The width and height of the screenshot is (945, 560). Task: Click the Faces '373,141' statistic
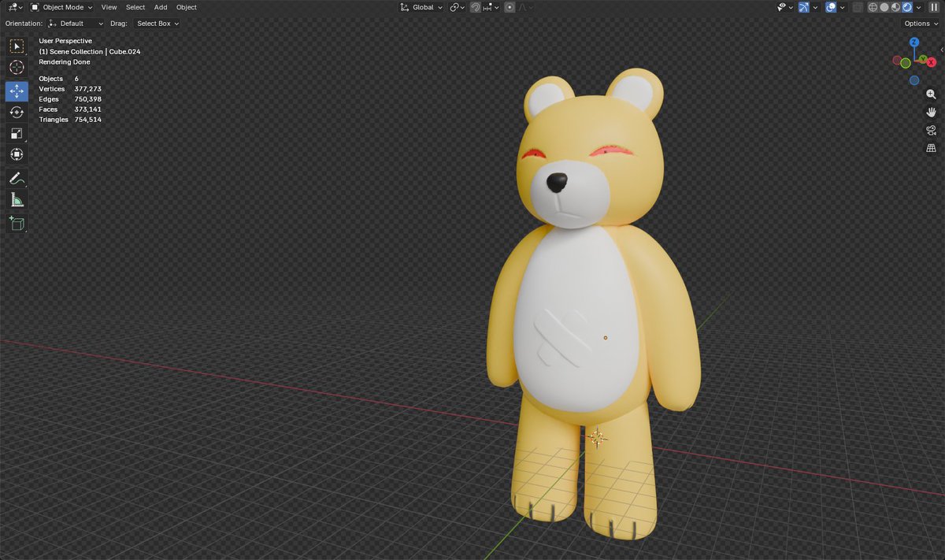(x=87, y=109)
